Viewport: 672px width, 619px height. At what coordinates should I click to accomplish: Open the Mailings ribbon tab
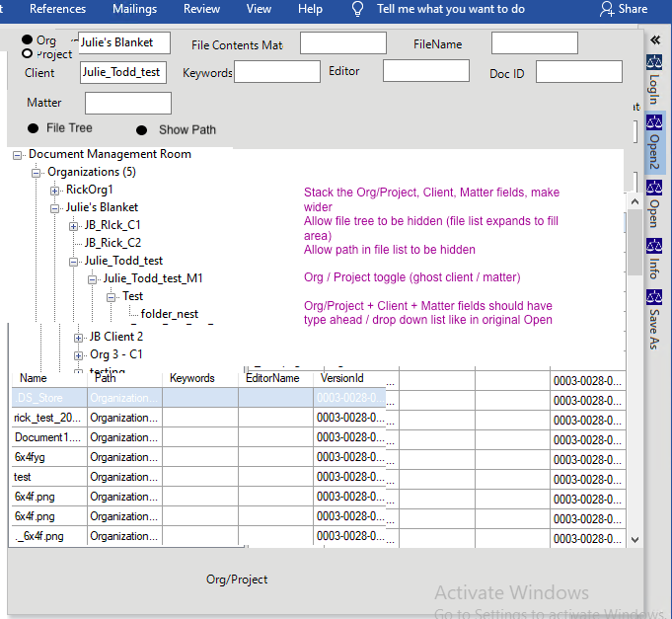(134, 9)
